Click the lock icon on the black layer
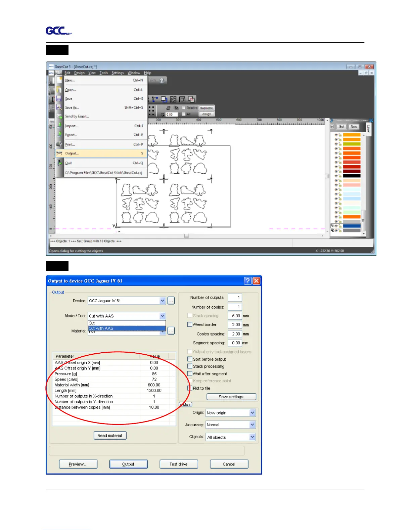The image size is (411, 532). (340, 176)
